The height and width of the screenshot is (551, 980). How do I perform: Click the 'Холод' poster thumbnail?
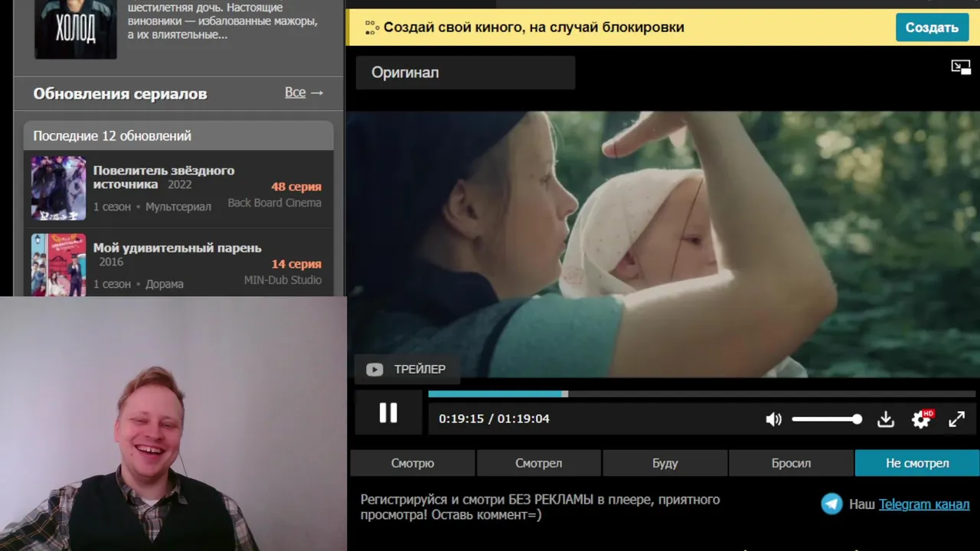pyautogui.click(x=76, y=29)
